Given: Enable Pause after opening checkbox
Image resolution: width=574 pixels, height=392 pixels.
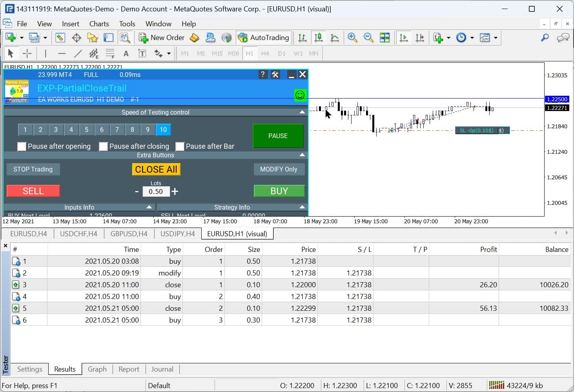Looking at the screenshot, I should tap(22, 146).
